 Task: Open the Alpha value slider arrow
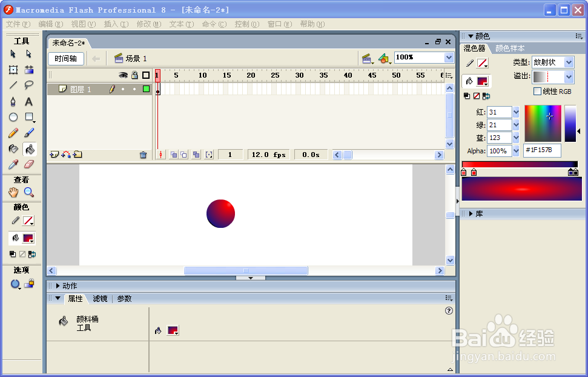click(x=516, y=150)
